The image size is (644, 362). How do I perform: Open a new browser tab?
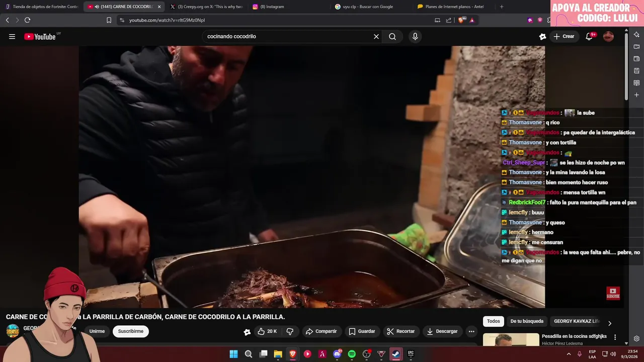point(502,7)
